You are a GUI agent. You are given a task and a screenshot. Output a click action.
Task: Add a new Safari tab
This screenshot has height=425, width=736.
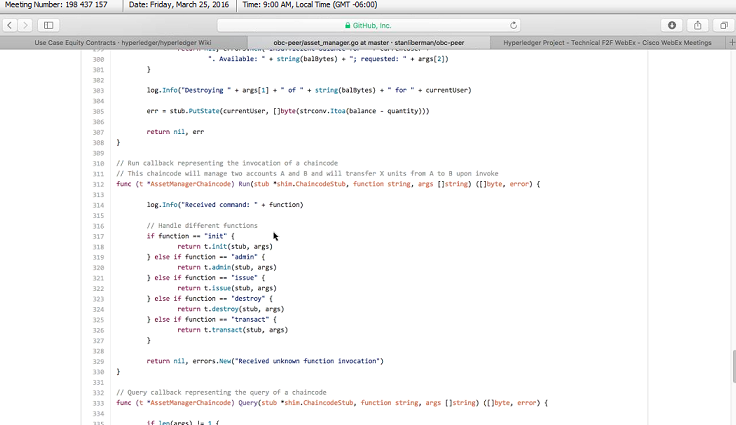[x=731, y=43]
